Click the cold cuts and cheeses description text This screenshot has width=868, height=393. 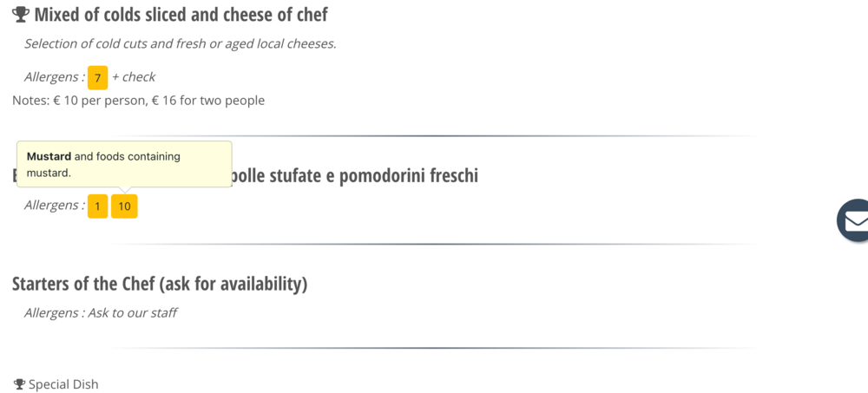(x=180, y=44)
